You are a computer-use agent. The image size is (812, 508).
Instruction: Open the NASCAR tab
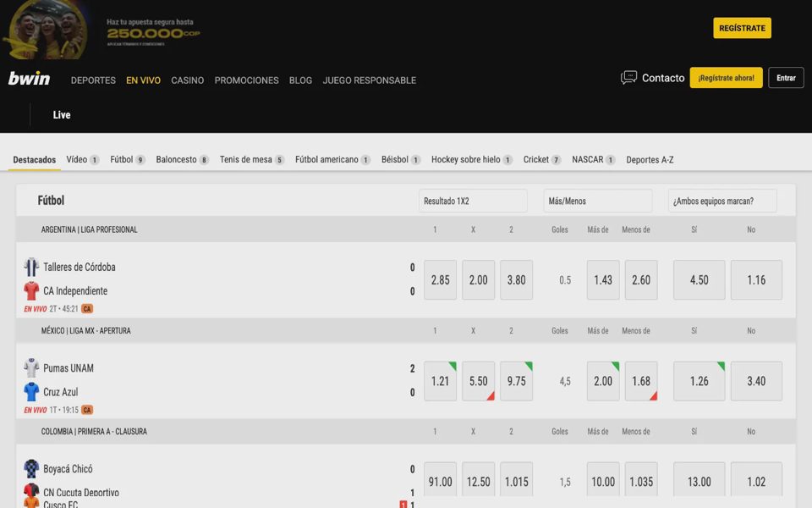(594, 160)
